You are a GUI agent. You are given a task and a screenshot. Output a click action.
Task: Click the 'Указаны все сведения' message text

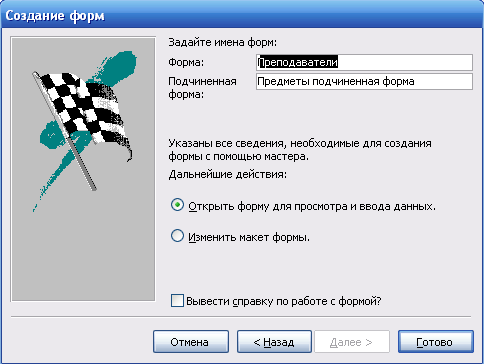(300, 150)
